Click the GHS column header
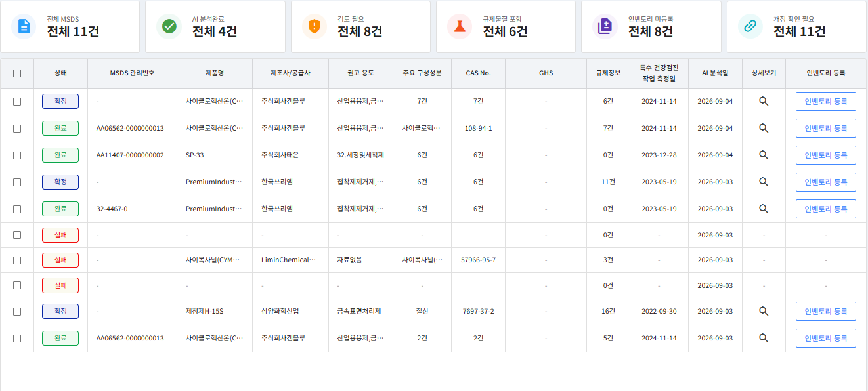 pos(546,73)
